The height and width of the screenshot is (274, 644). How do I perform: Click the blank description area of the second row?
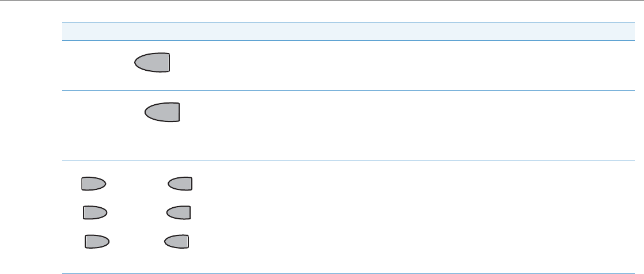tap(403, 125)
